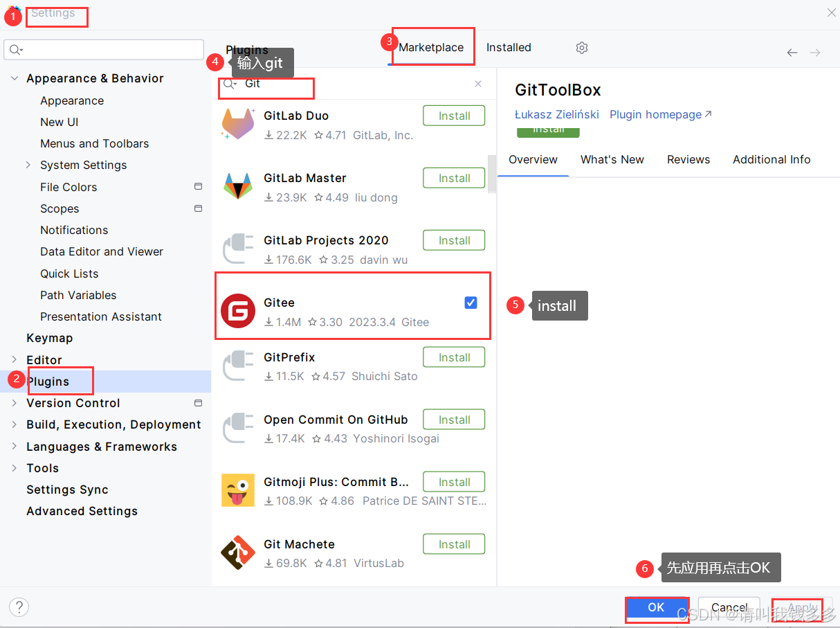840x628 pixels.
Task: Open Data Editor and Viewer settings
Action: (x=102, y=251)
